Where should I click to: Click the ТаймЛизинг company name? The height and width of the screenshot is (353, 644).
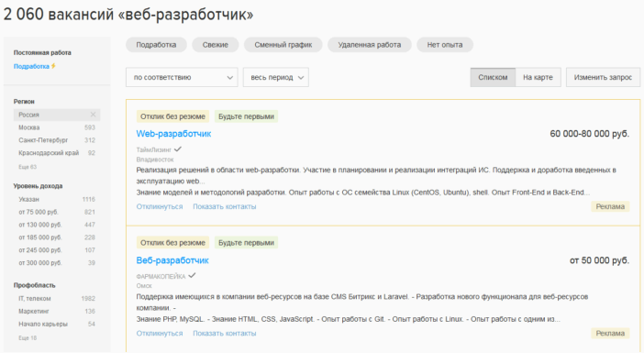[153, 149]
